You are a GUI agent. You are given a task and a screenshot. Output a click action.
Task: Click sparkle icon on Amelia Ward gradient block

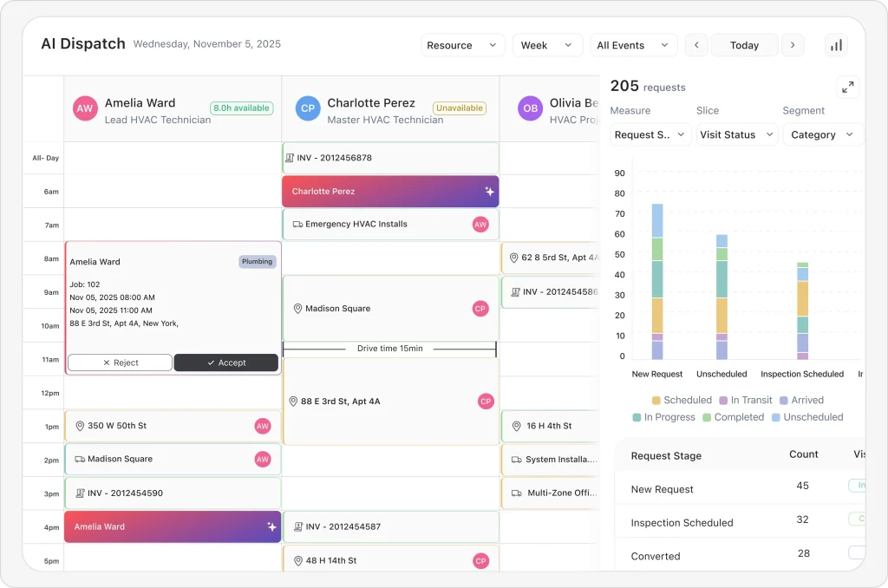271,526
